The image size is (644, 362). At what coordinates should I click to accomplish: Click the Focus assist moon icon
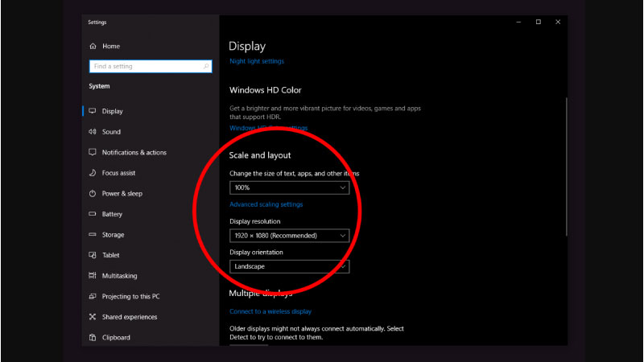click(x=93, y=173)
